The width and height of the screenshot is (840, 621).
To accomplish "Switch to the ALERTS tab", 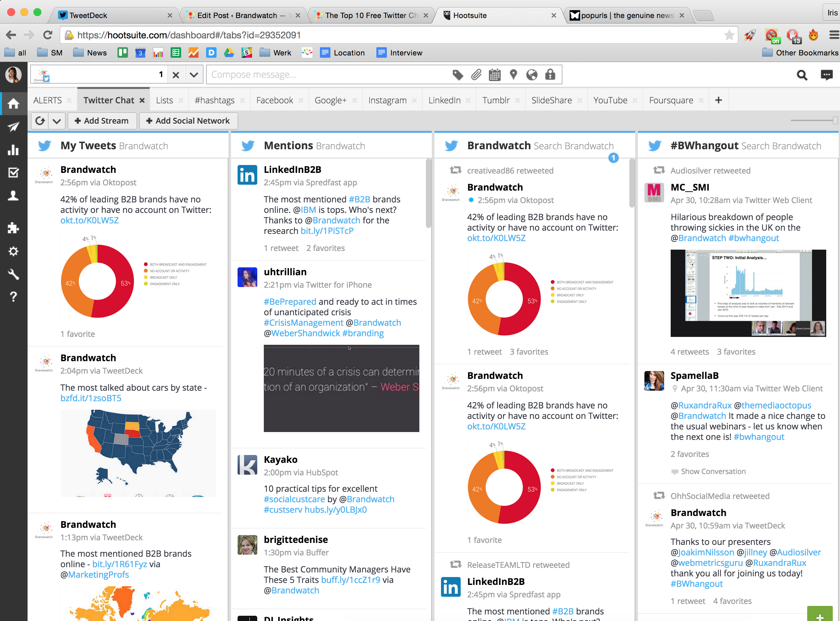I will pyautogui.click(x=47, y=100).
